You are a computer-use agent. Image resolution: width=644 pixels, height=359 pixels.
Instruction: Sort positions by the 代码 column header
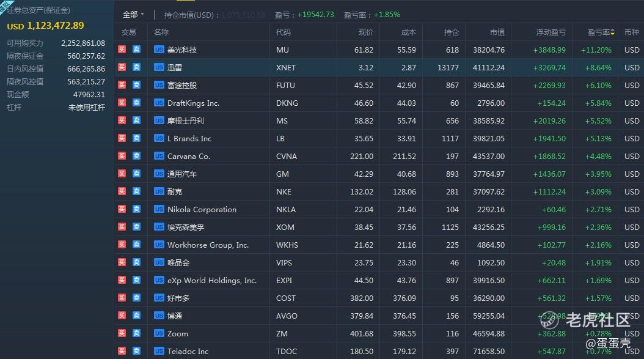tap(284, 32)
